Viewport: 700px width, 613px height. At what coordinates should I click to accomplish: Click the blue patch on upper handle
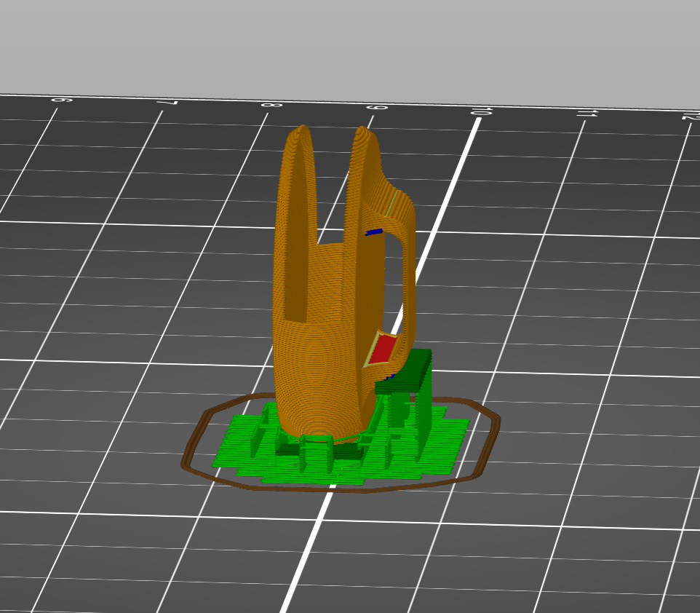click(x=374, y=232)
